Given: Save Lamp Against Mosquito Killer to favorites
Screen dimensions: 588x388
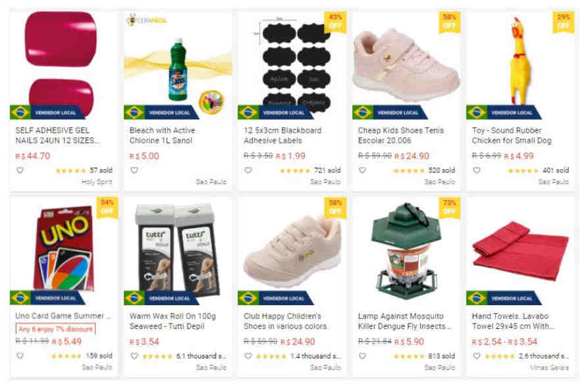Looking at the screenshot, I should pos(362,356).
